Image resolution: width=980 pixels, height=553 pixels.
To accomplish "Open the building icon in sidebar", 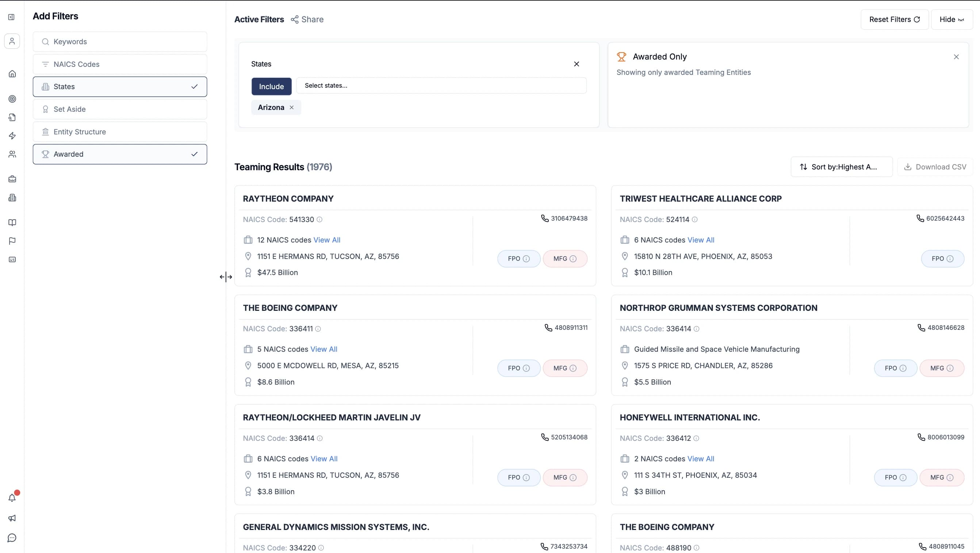I will pyautogui.click(x=12, y=198).
